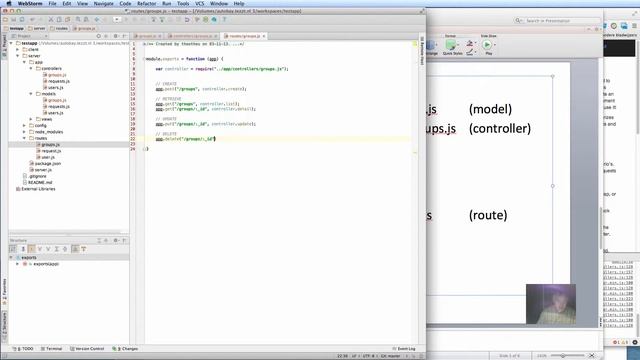The width and height of the screenshot is (640, 360).
Task: Click the Back navigation arrow icon
Action: (x=97, y=20)
